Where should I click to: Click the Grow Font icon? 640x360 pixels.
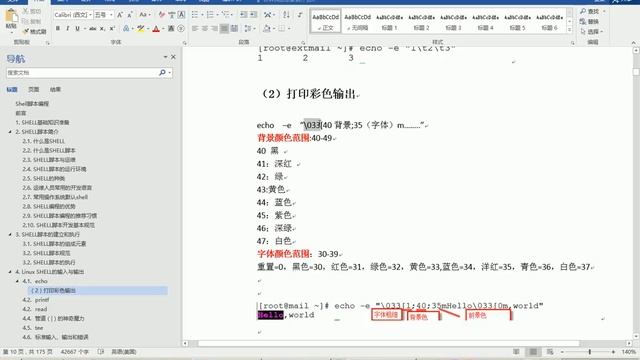(x=120, y=15)
